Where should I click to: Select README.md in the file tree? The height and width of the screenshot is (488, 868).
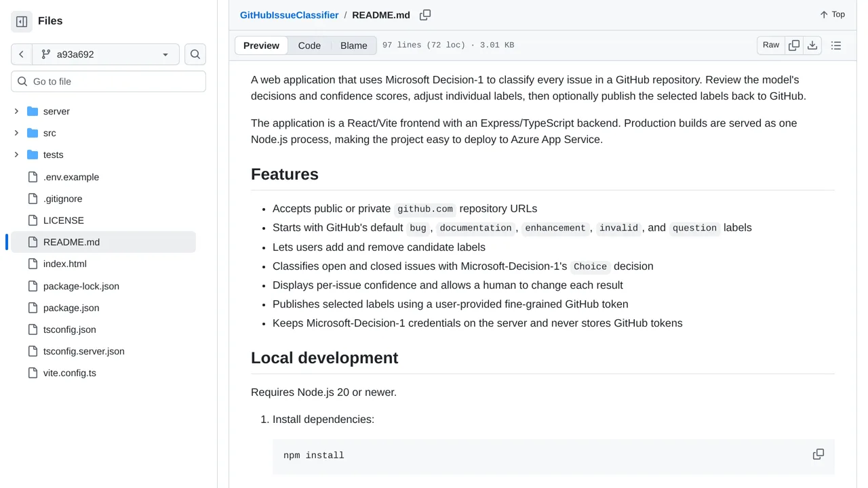(103, 242)
